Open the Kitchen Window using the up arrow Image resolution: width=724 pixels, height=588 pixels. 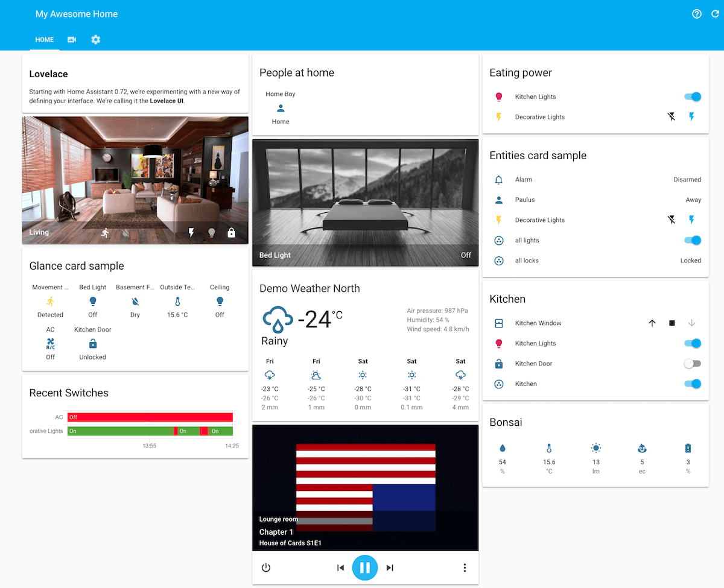(652, 323)
